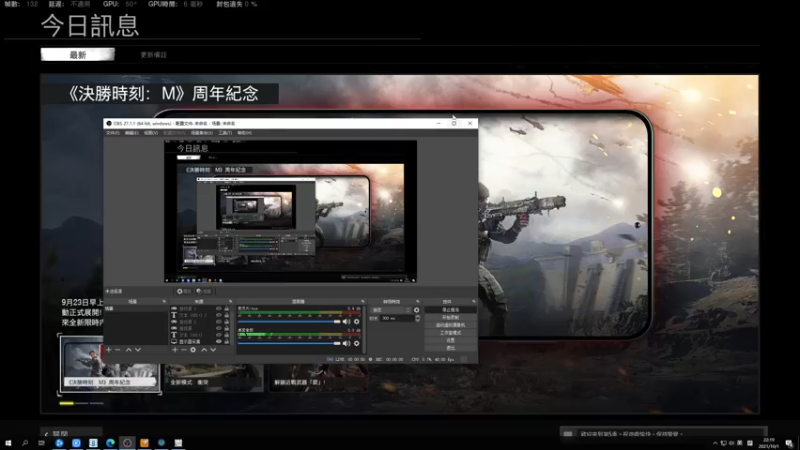Pop out the Audio Mixer dock panel icon
Screen dimensions: 800x450
(363, 302)
